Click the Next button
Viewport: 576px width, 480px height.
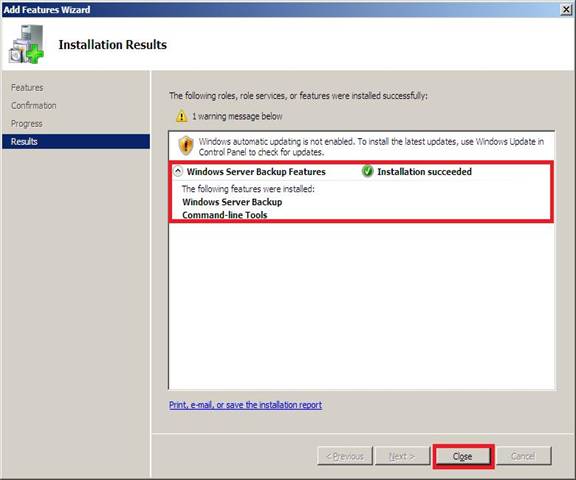pos(402,456)
